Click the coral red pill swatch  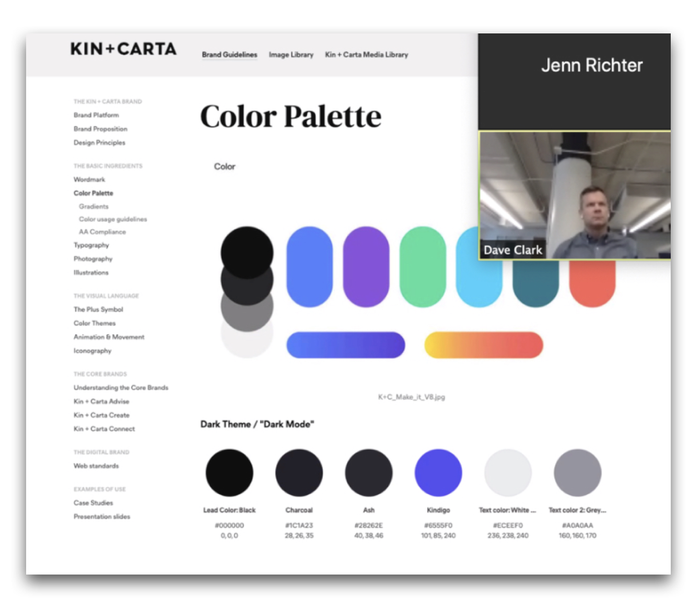coord(592,283)
